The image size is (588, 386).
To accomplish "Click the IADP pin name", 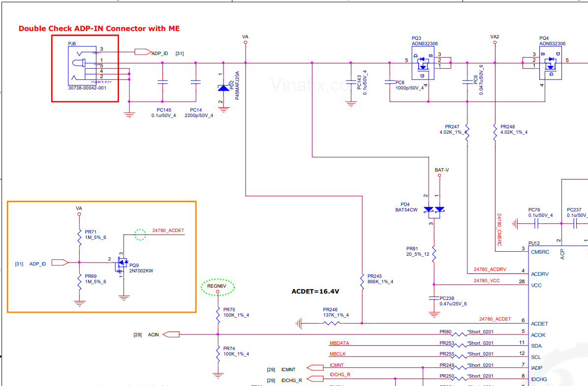I will tap(537, 368).
